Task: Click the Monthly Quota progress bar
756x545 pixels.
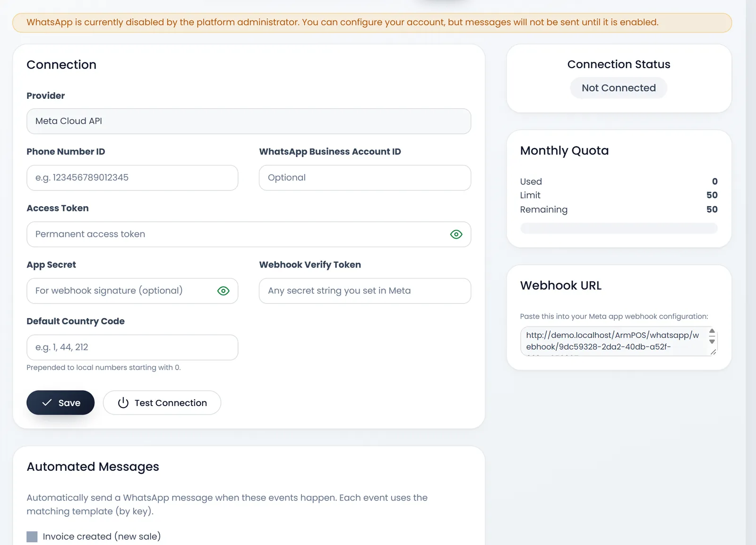Action: click(x=619, y=229)
